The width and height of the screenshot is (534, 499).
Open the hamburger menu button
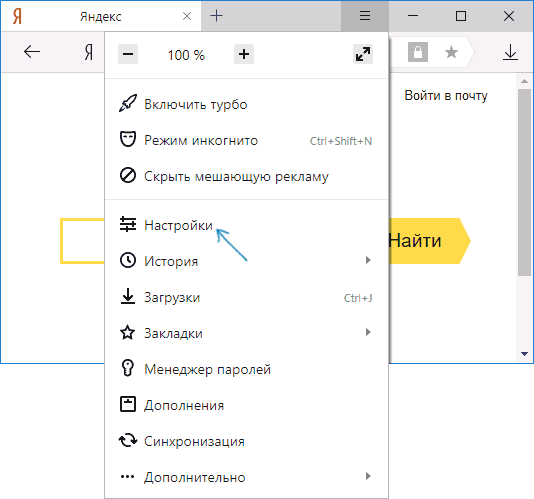[x=365, y=16]
